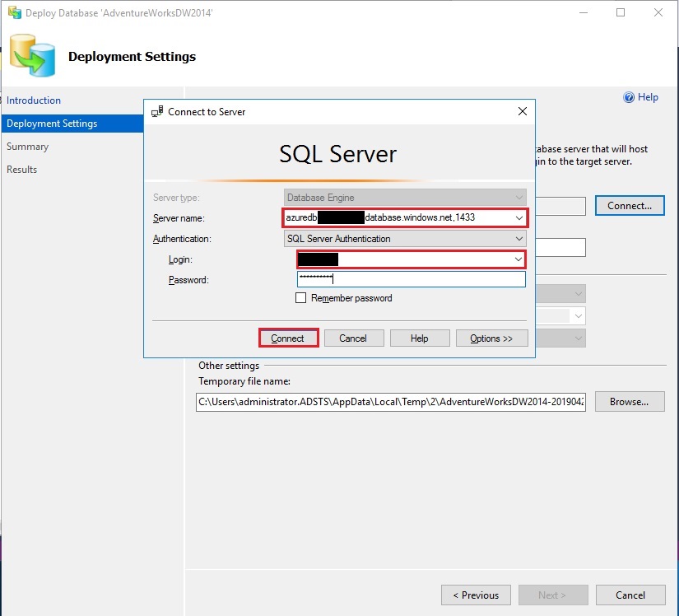Click Connect in the Connect to Server dialog
The image size is (679, 616).
point(288,338)
